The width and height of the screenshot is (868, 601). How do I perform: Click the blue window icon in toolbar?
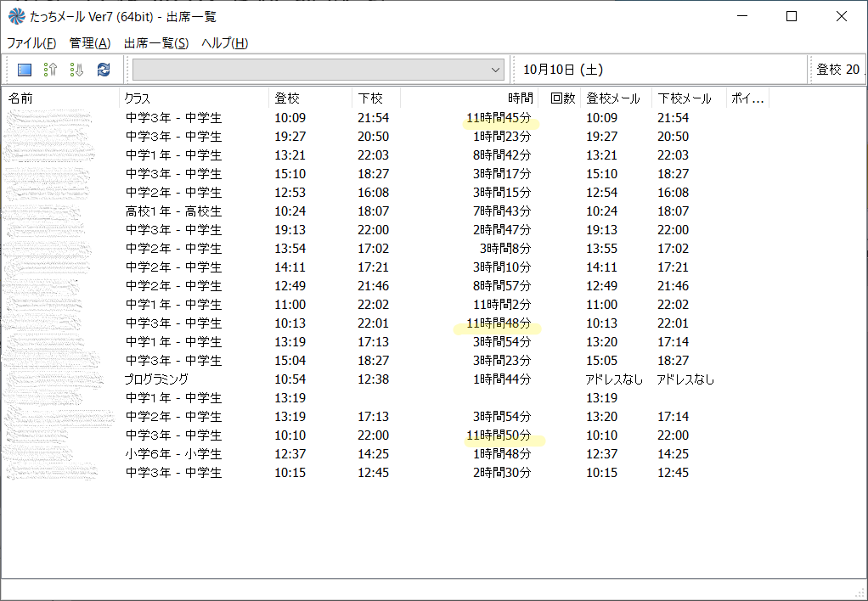tap(25, 70)
